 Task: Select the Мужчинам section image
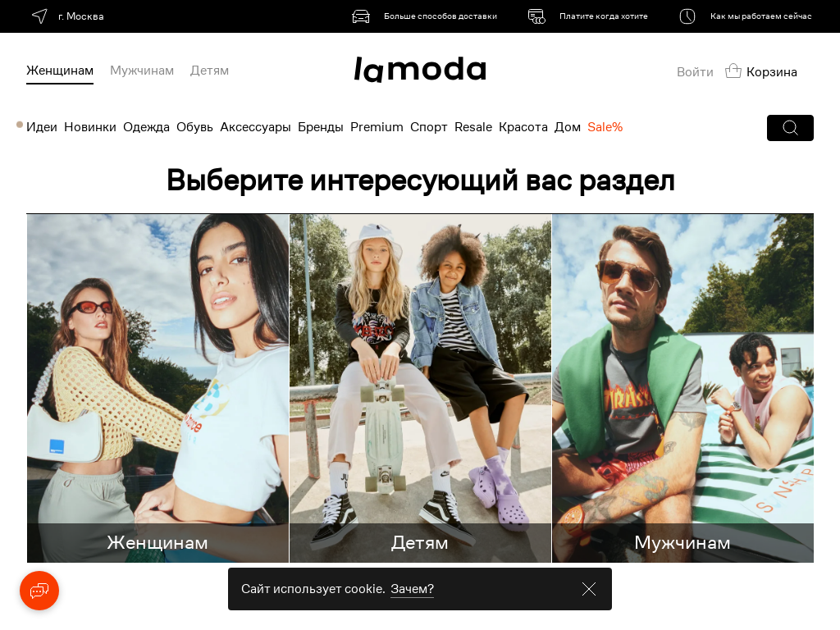tap(683, 388)
